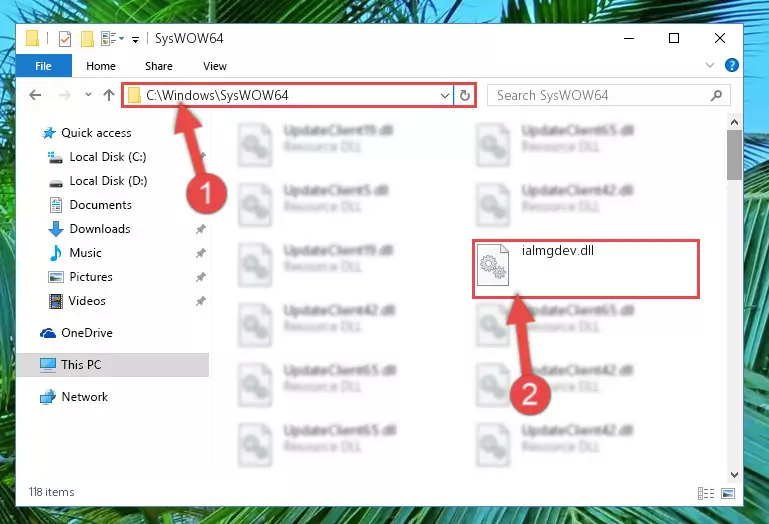Switch to Details view layout icon
The image size is (769, 524).
706,493
